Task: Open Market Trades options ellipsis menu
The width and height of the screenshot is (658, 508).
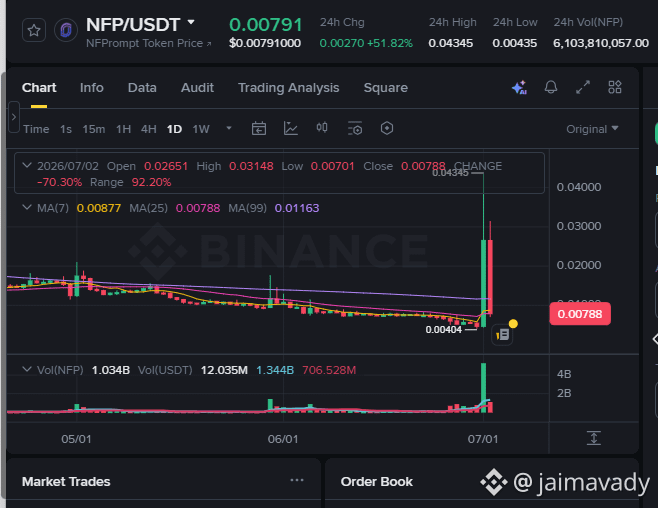Action: click(297, 480)
